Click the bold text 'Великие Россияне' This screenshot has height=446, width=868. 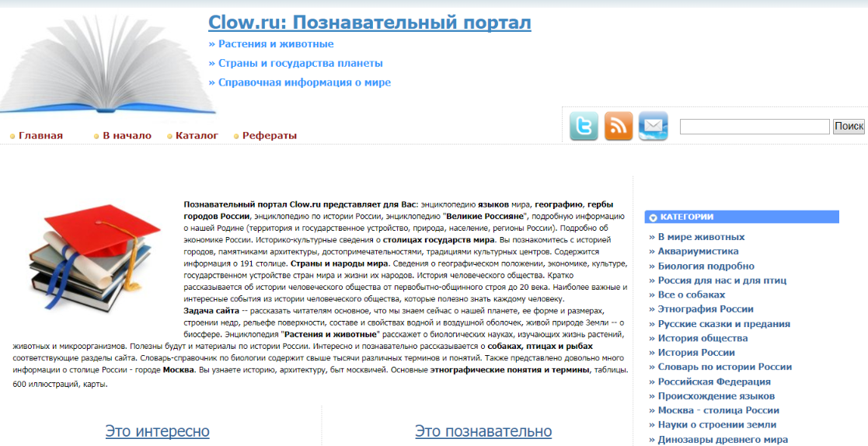(484, 216)
